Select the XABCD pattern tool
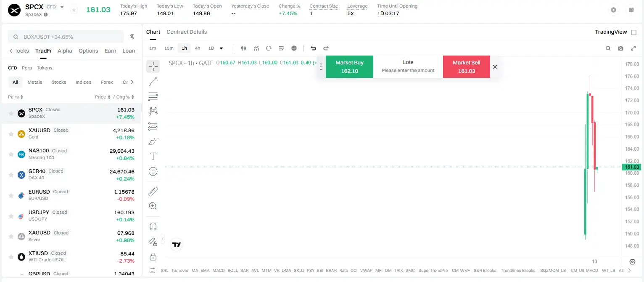This screenshot has height=282, width=644. (153, 111)
